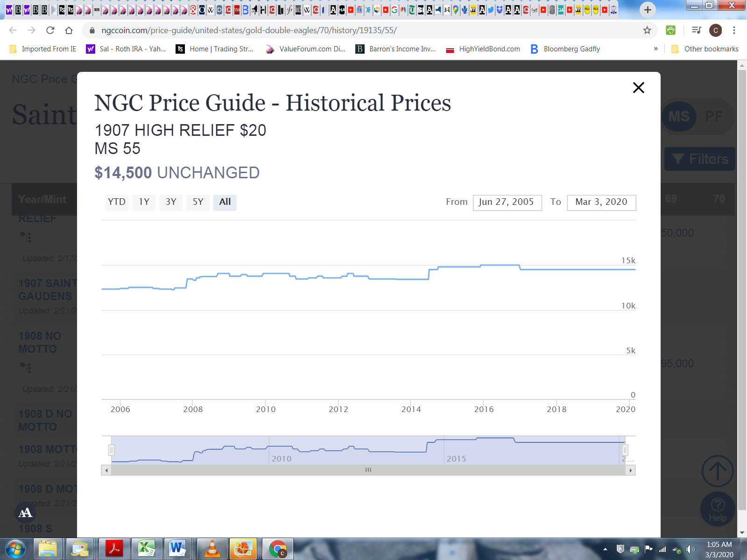This screenshot has height=560, width=747.
Task: Open the To date field
Action: tap(601, 203)
